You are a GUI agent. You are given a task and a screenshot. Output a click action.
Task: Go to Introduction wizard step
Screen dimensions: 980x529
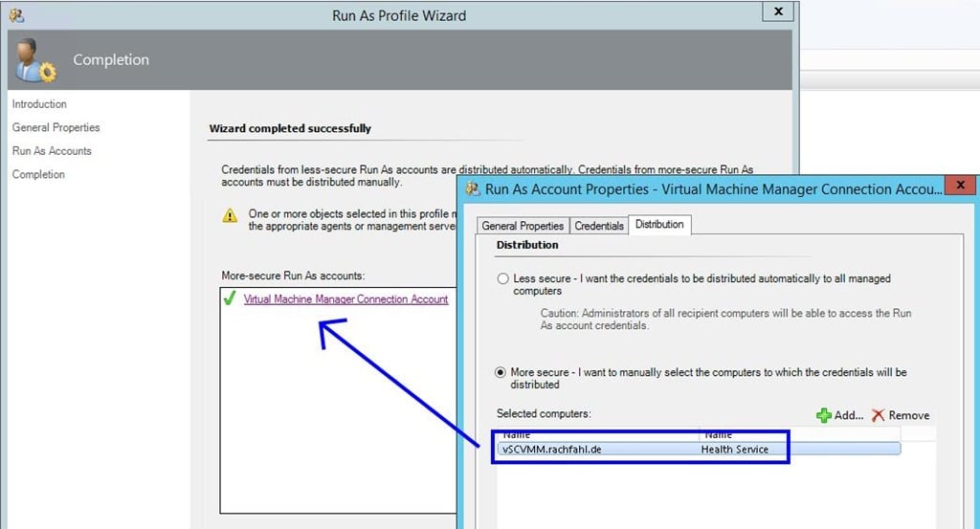(39, 103)
